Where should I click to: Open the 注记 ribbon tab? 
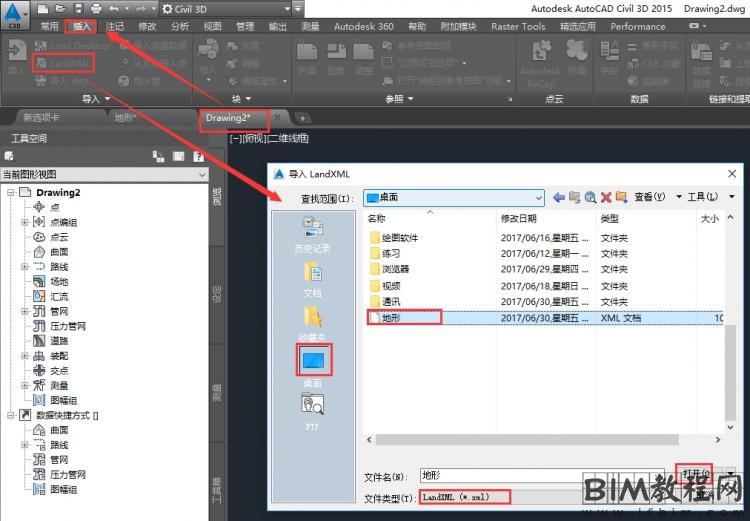(114, 26)
